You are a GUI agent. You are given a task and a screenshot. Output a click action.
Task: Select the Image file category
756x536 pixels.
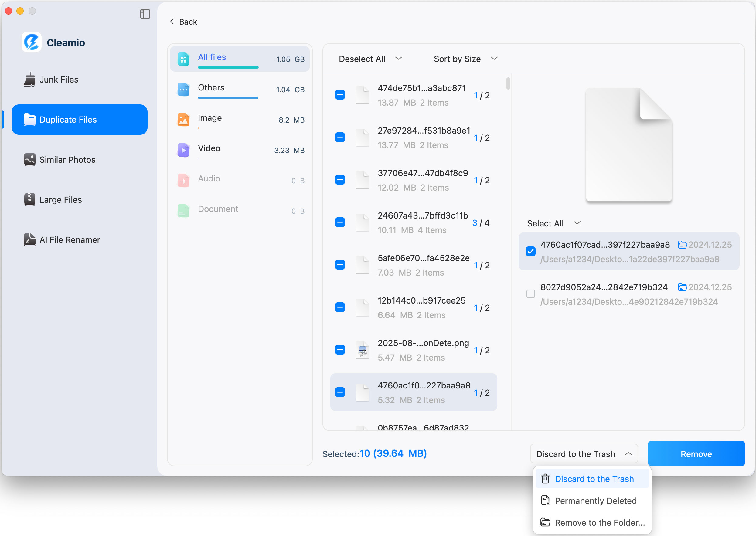coord(210,118)
